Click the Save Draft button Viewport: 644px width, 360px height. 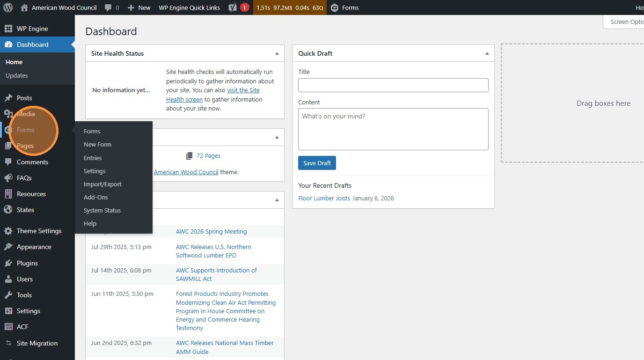(x=317, y=163)
